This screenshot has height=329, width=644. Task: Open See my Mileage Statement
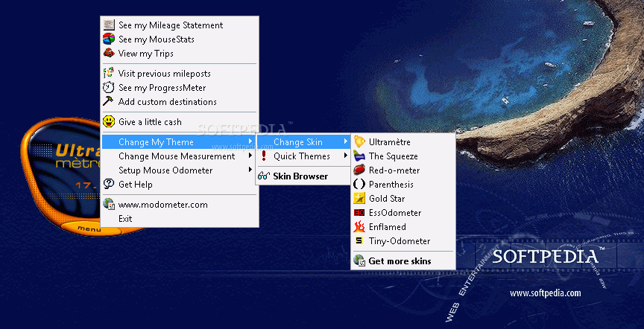pyautogui.click(x=180, y=25)
